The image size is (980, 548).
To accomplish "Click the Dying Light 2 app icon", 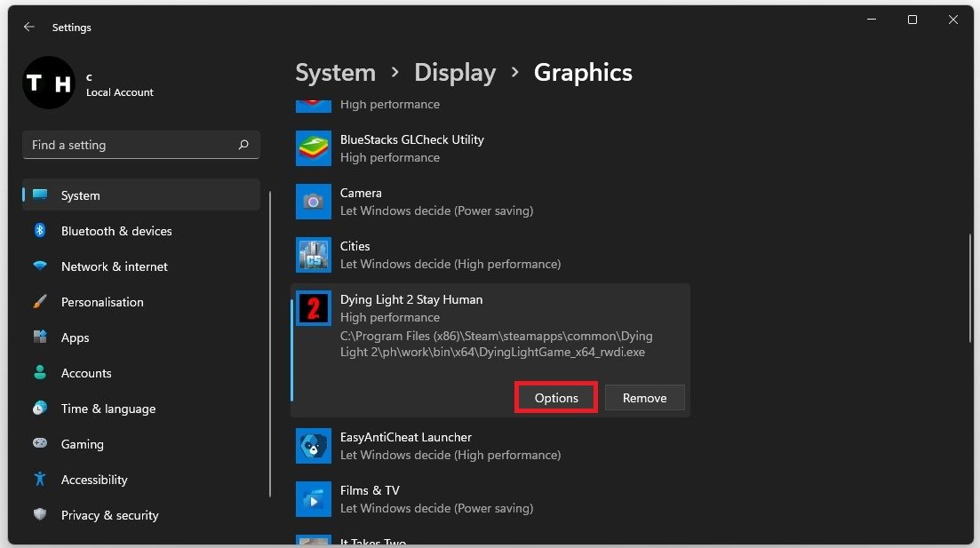I will [313, 308].
